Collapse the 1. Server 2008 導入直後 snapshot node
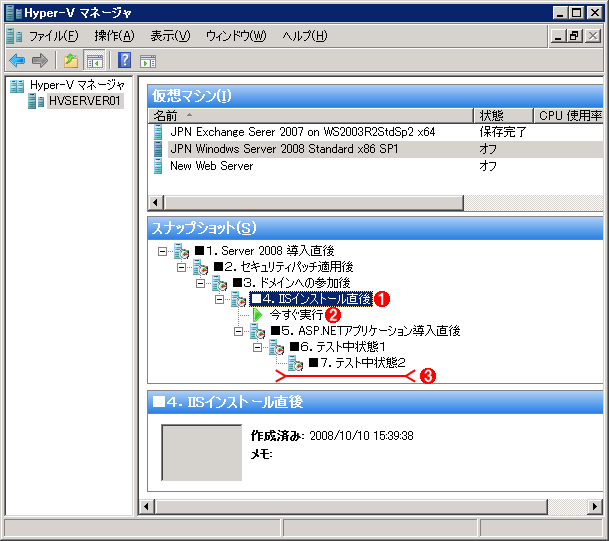 click(x=162, y=252)
